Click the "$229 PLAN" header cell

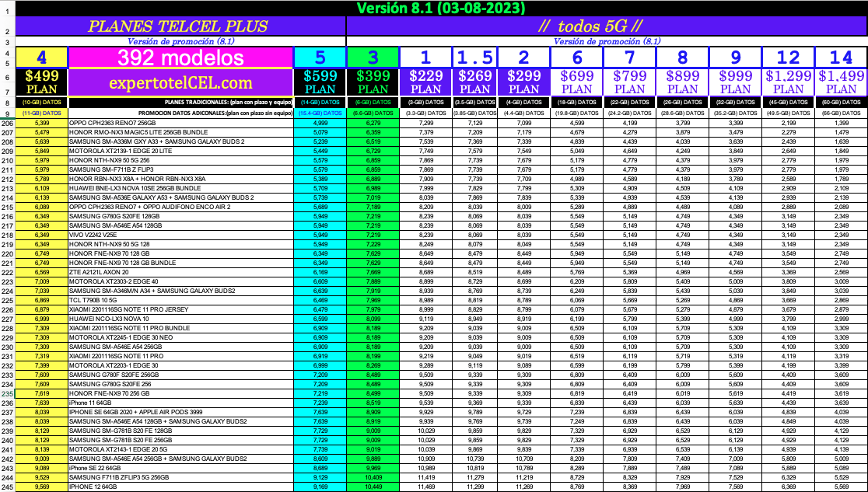pyautogui.click(x=425, y=82)
